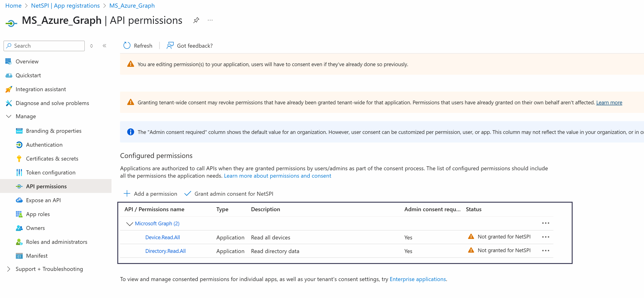
Task: Collapse the Microsoft Graph (2) permissions group
Action: coord(129,224)
